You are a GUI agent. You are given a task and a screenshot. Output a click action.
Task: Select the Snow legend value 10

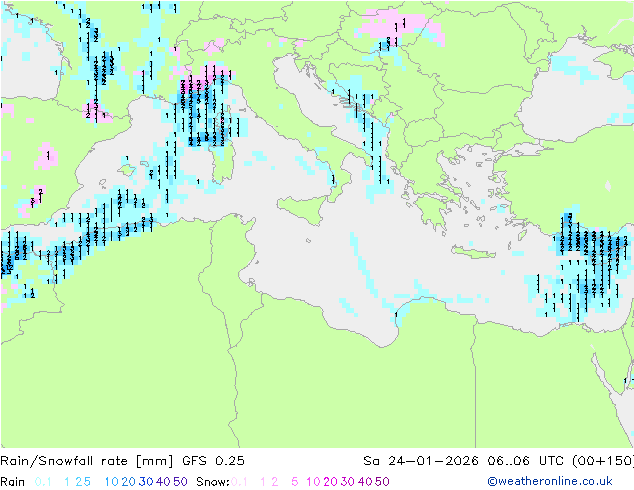pos(313,482)
